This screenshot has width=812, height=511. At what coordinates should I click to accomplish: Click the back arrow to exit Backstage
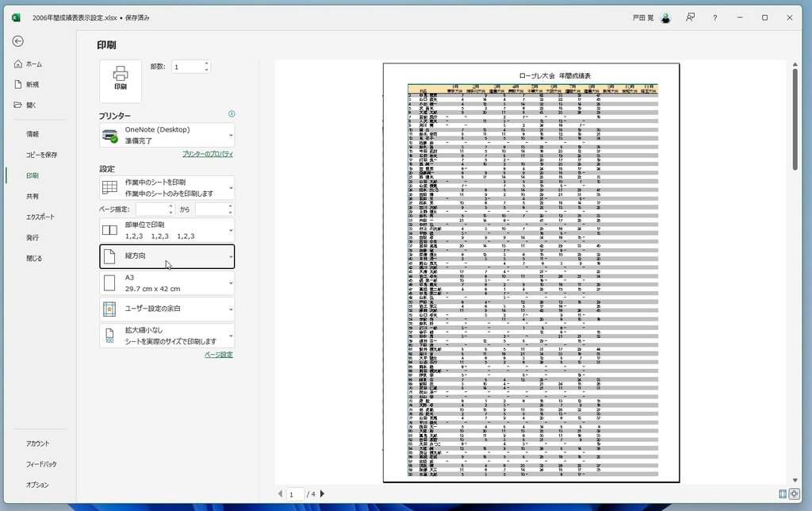pos(17,41)
